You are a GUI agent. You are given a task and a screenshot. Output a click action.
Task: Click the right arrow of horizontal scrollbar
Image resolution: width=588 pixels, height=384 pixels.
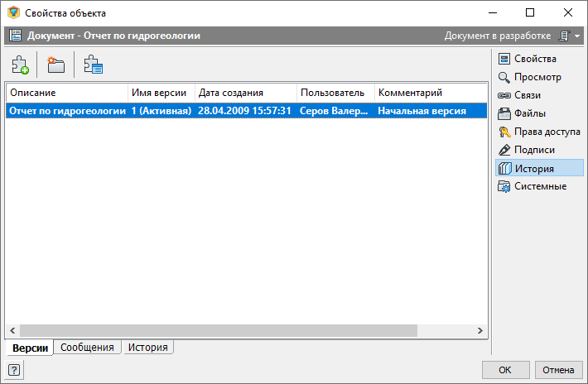click(x=480, y=330)
